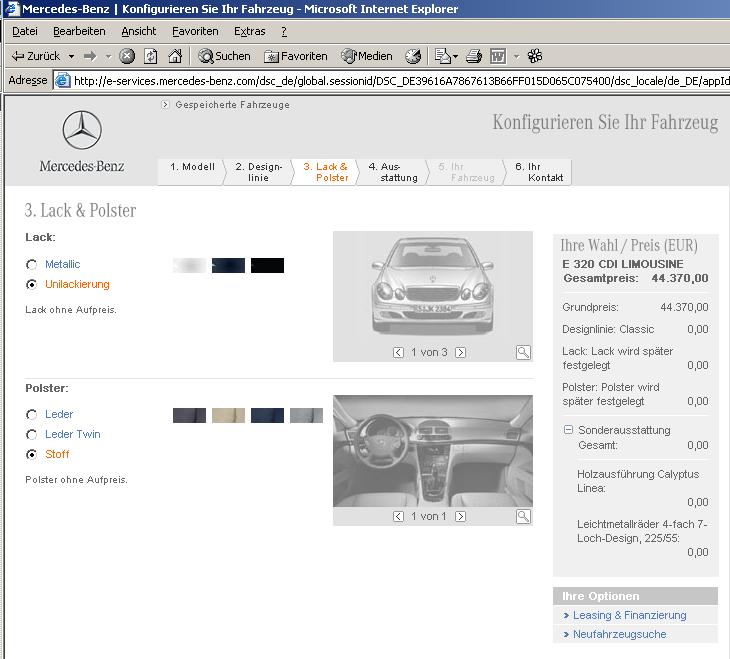
Task: Enlarge the interior image using magnifier icon
Action: pos(523,516)
